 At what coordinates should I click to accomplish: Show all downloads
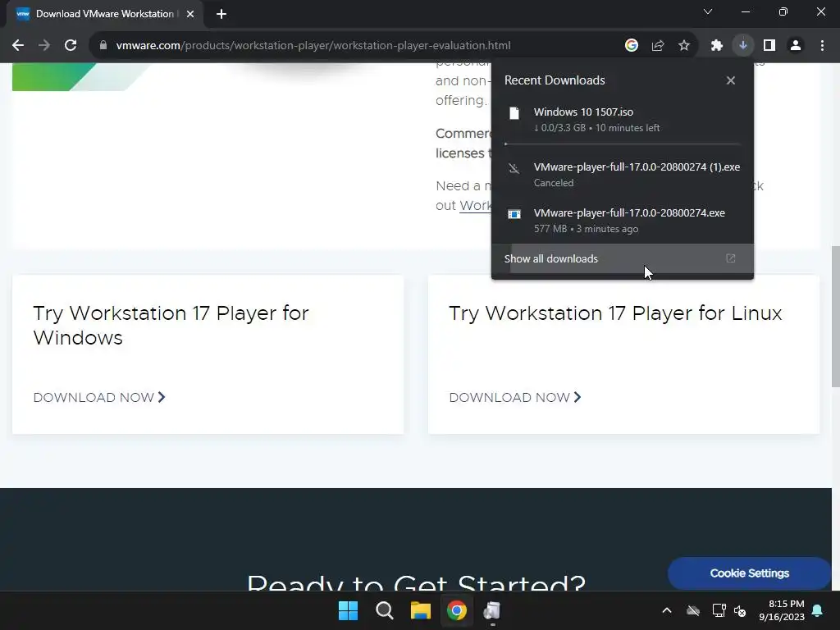623,258
